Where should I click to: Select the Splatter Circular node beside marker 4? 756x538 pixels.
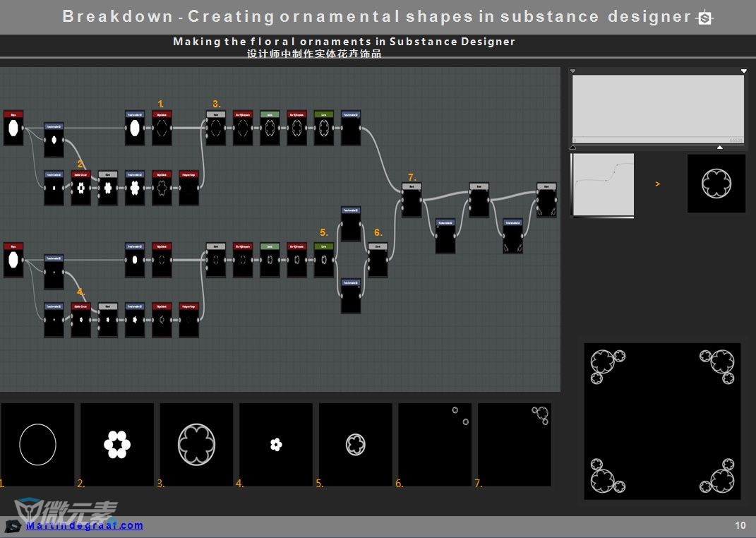pyautogui.click(x=81, y=320)
